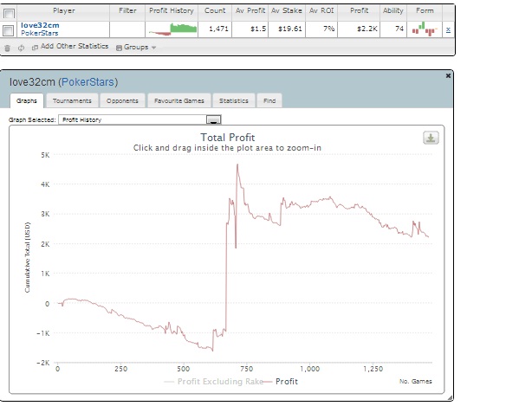Switch to the Favourite Games tab

click(179, 100)
